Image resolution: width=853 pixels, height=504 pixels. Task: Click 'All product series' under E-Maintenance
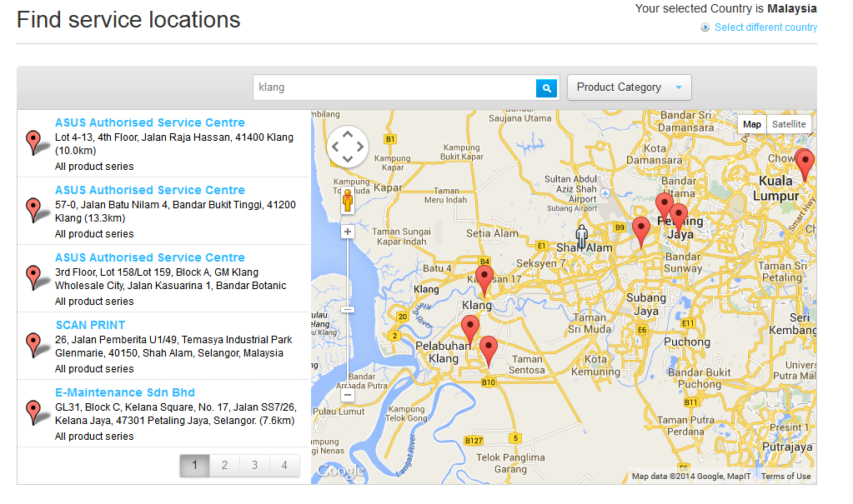[x=94, y=437]
